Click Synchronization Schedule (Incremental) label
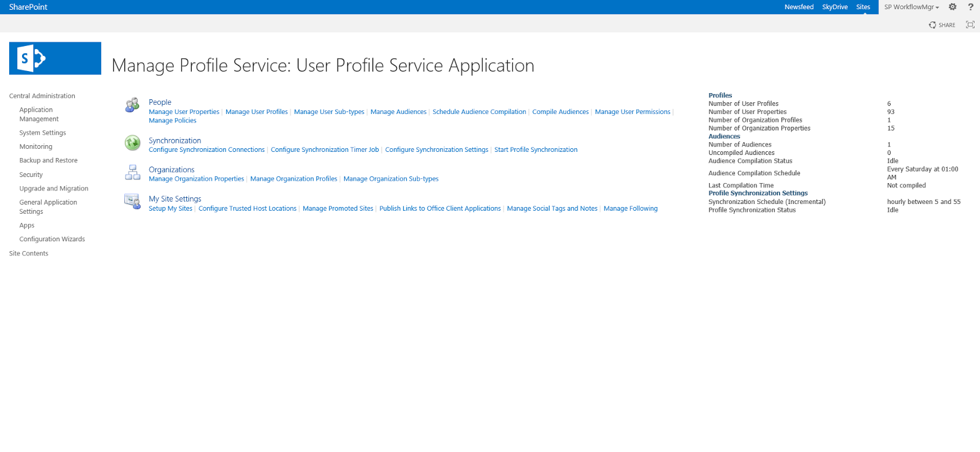Viewport: 980px width, 452px height. click(x=767, y=202)
